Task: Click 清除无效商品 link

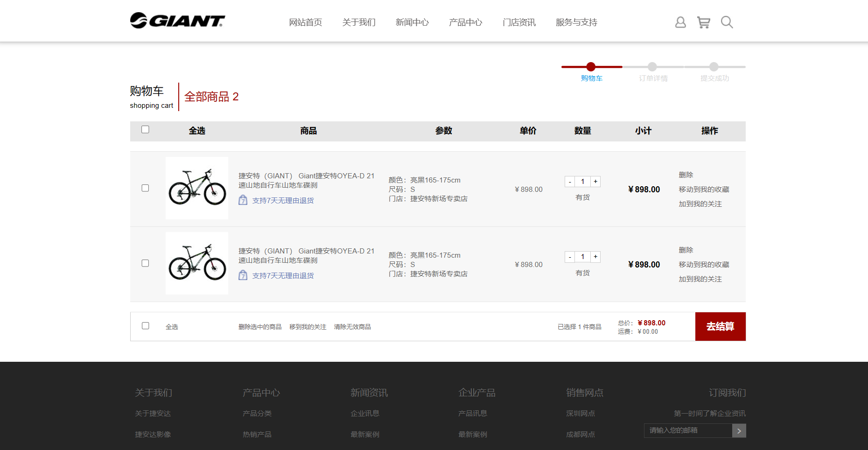Action: coord(352,327)
